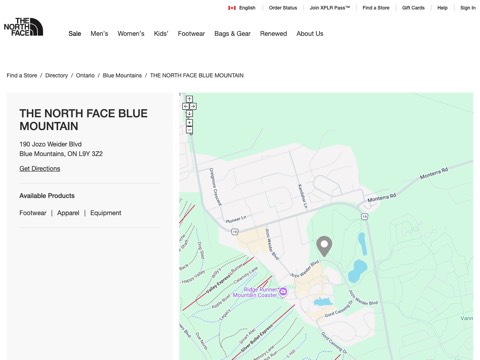
Task: Click Find a Store breadcrumb
Action: pyautogui.click(x=22, y=76)
